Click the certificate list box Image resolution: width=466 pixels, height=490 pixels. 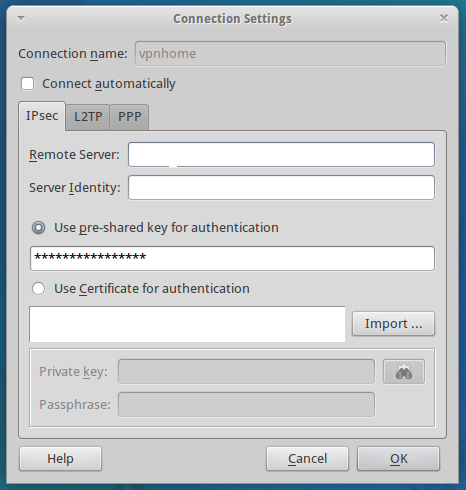[187, 324]
